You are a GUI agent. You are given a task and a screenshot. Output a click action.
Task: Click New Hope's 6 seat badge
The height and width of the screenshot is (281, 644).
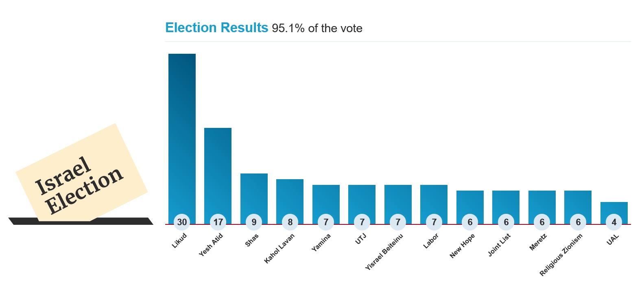470,222
